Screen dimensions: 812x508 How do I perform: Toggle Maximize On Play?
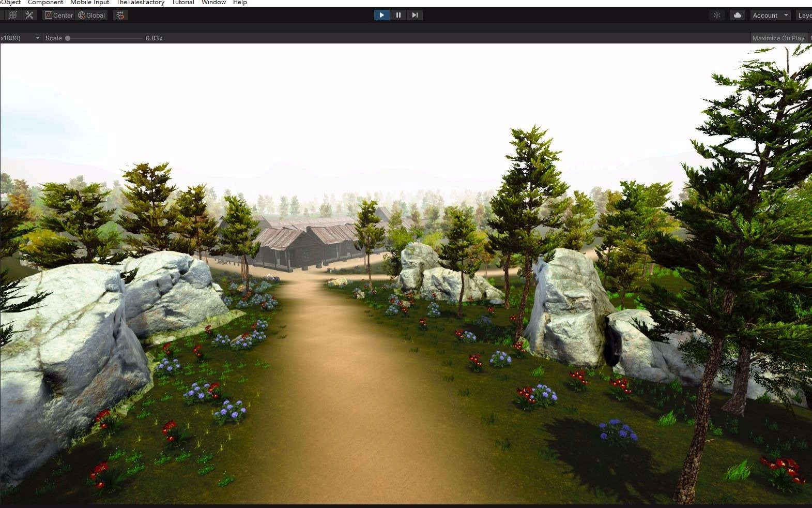coord(778,38)
